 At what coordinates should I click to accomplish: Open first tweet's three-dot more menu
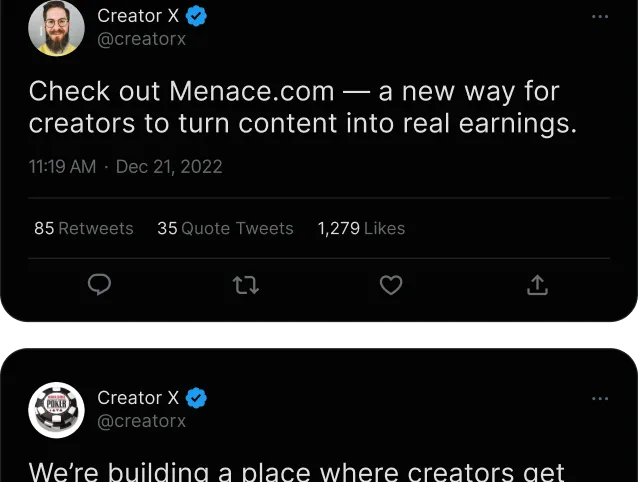[600, 17]
